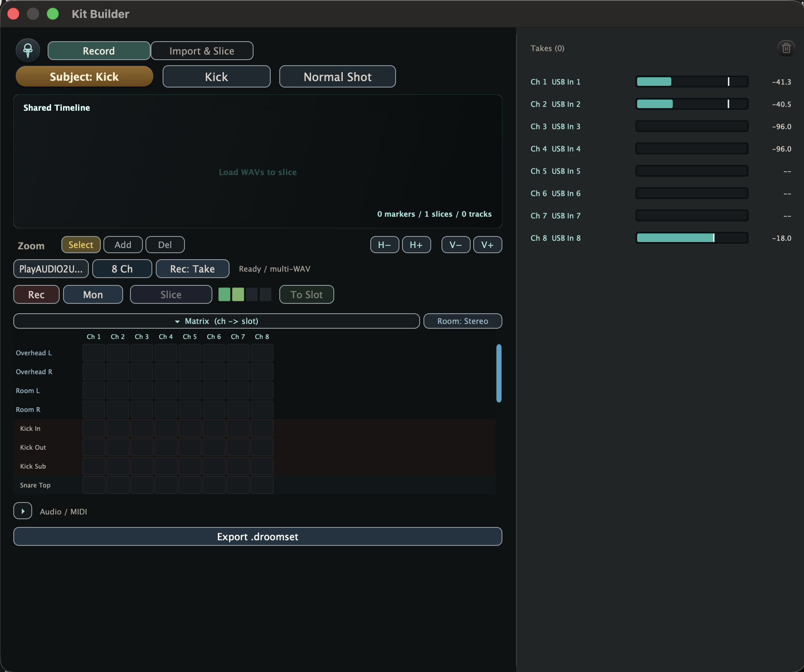Click the V- vertical zoom out button

[456, 245]
